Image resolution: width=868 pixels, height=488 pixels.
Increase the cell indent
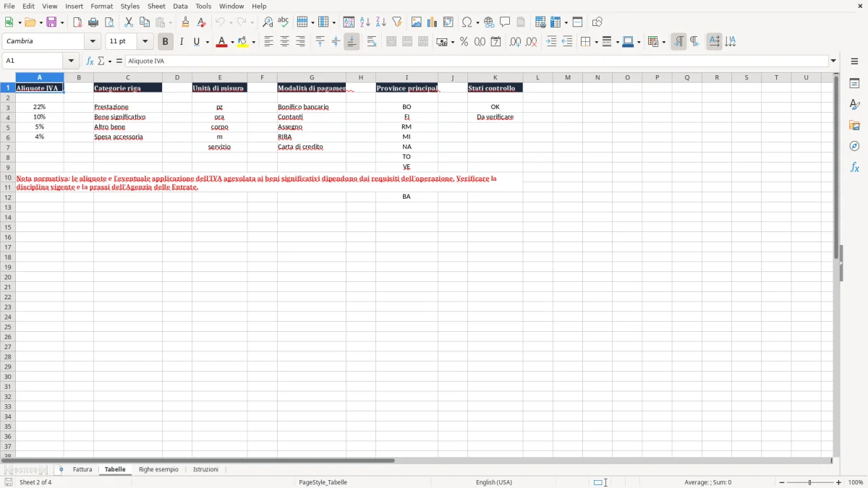551,42
